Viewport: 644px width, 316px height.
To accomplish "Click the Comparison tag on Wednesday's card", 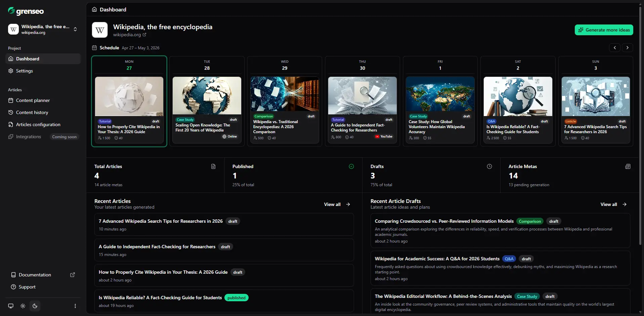I will (264, 116).
